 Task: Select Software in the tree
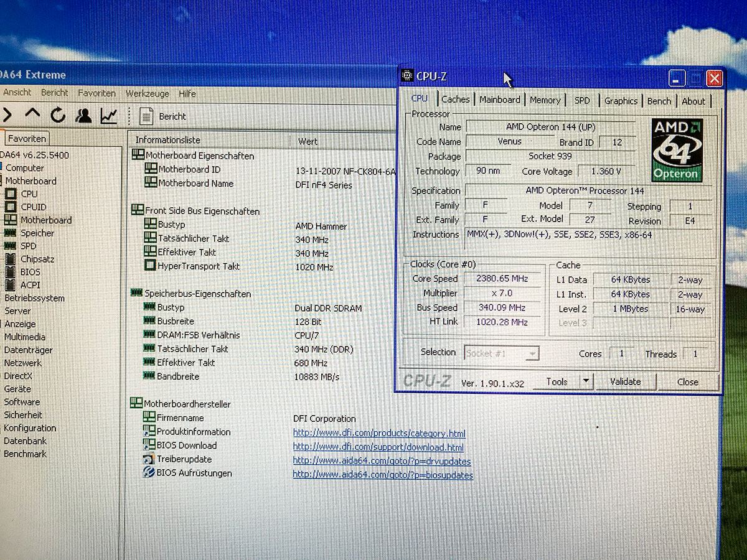coord(22,402)
